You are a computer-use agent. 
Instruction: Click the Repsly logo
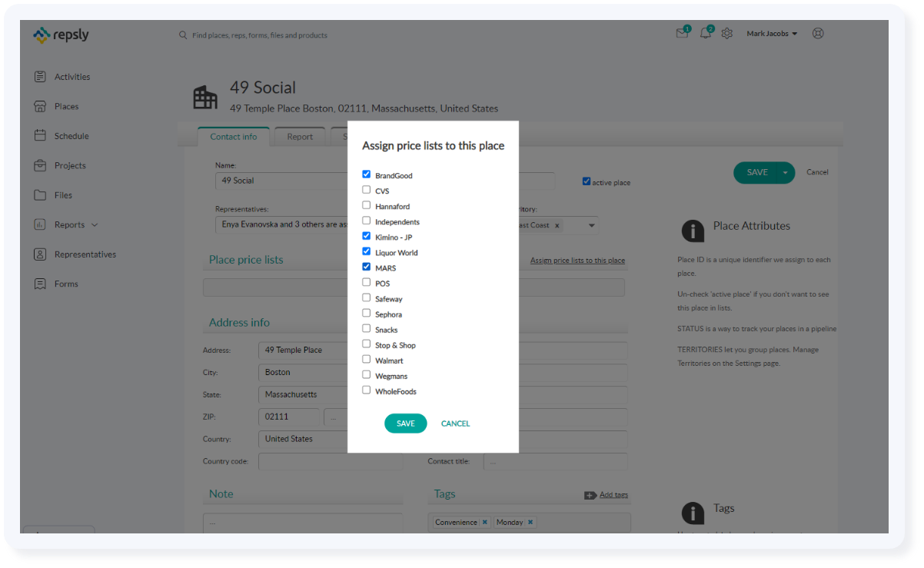[x=61, y=35]
